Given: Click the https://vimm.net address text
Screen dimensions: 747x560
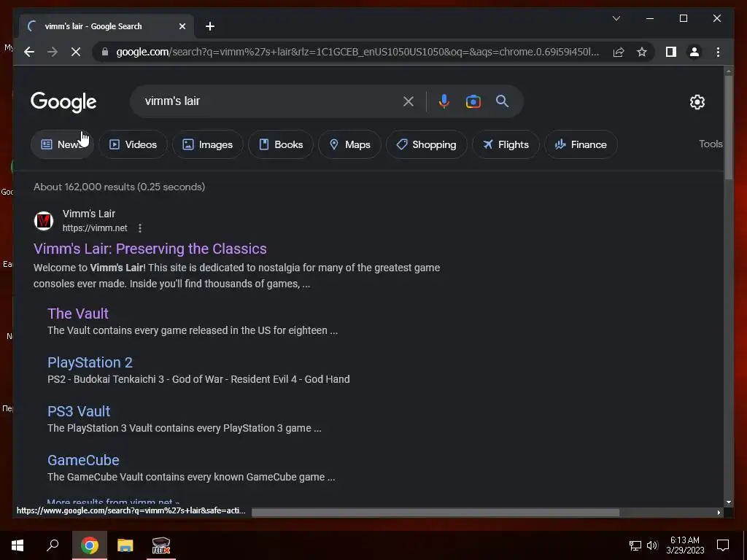Looking at the screenshot, I should coord(95,228).
